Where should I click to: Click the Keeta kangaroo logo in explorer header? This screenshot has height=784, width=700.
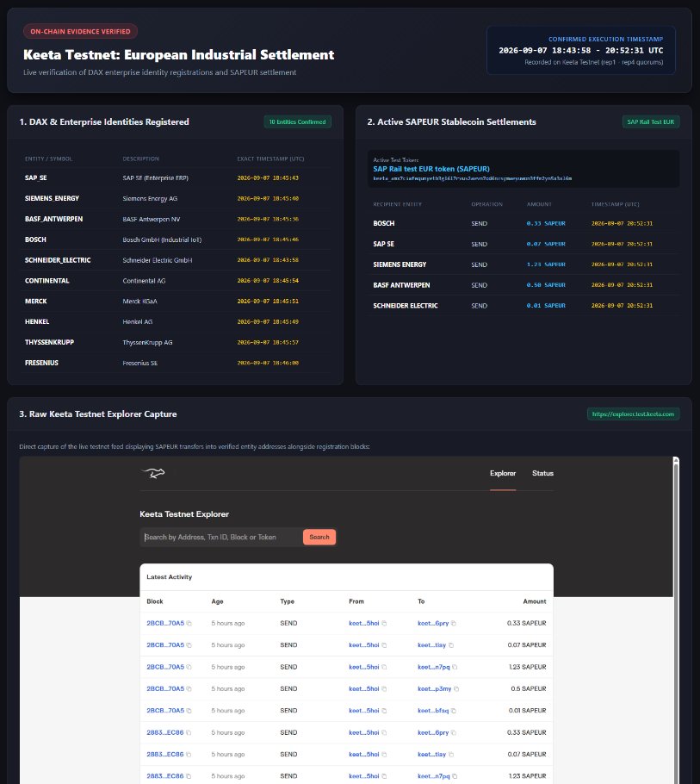[x=153, y=473]
